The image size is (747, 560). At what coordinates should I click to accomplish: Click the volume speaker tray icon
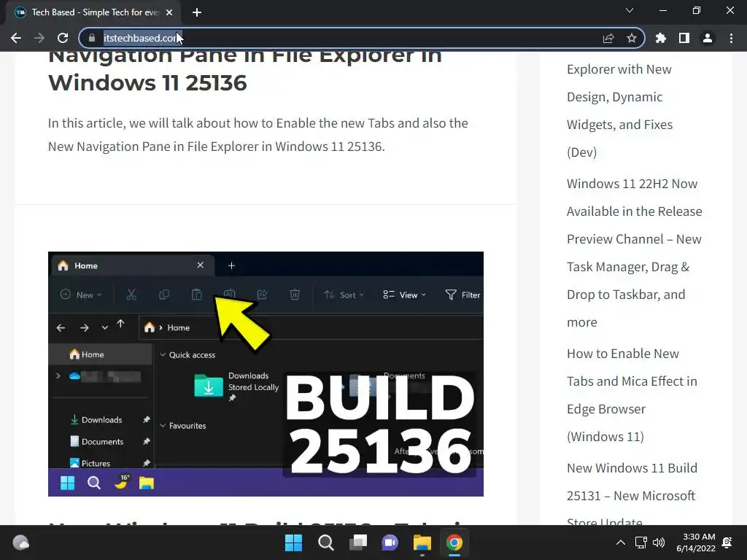(659, 542)
